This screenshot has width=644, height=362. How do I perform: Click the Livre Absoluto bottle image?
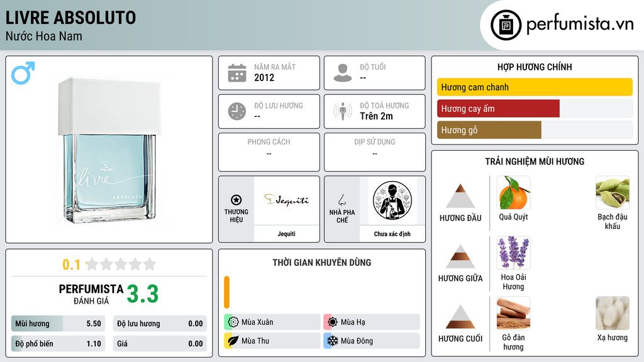tap(109, 150)
